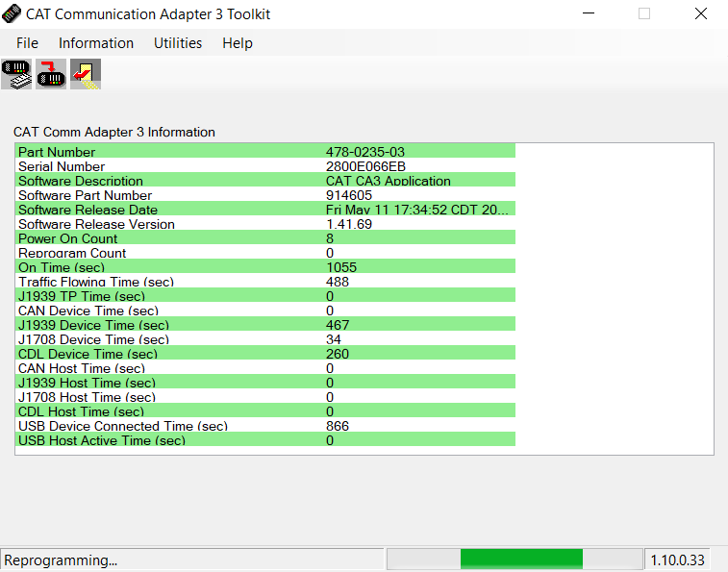The width and height of the screenshot is (728, 572).
Task: Click the reprogram adapter toolbar icon
Action: click(51, 74)
